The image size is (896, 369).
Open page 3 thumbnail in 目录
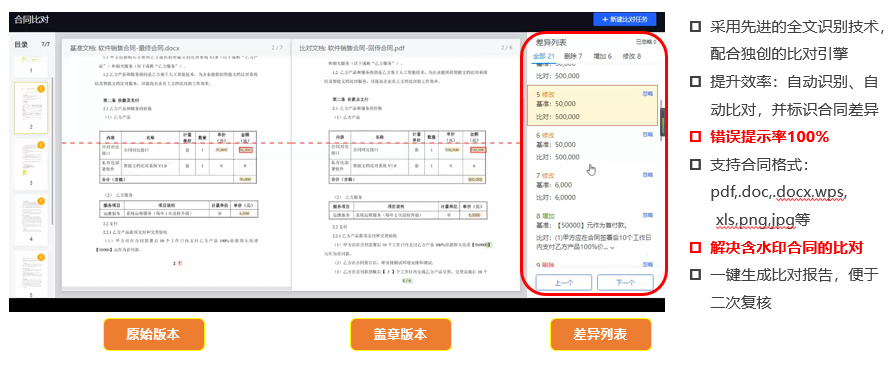click(31, 165)
